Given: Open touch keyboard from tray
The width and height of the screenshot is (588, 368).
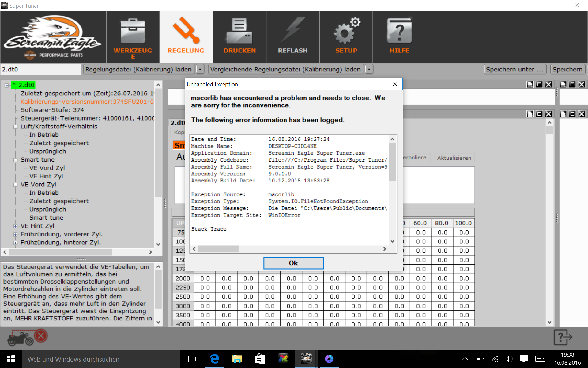Looking at the screenshot, I should [x=540, y=359].
